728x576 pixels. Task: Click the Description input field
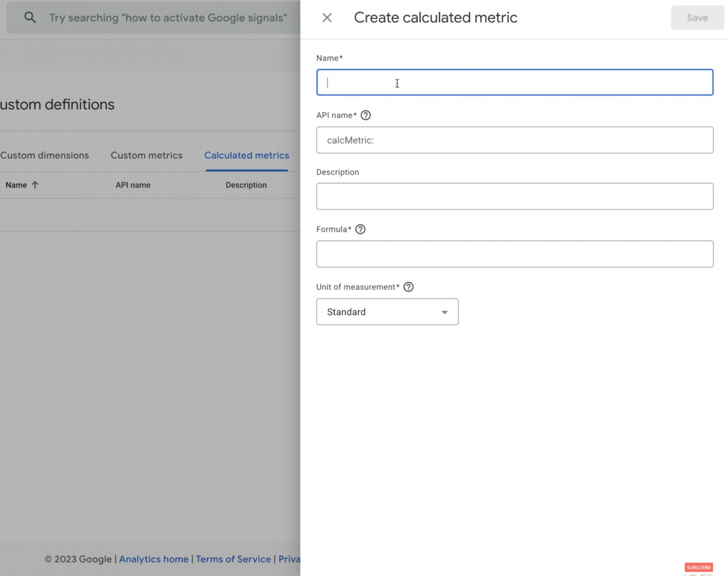[x=514, y=196]
